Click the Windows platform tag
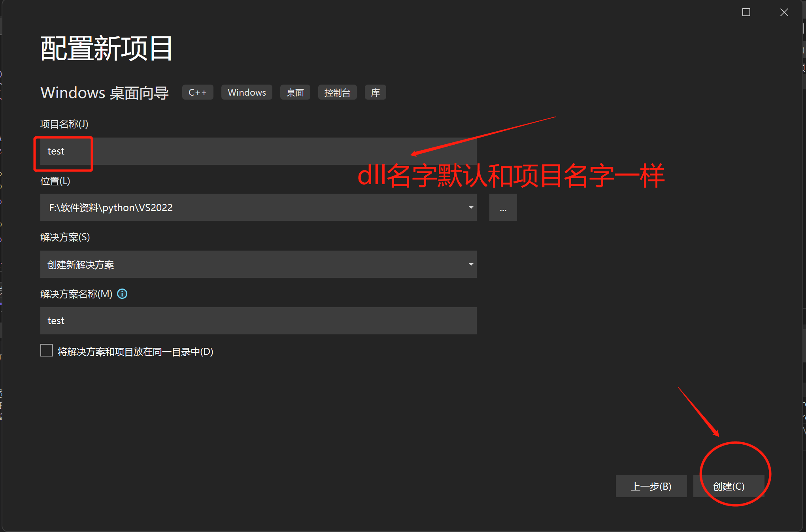The height and width of the screenshot is (532, 806). coord(246,92)
